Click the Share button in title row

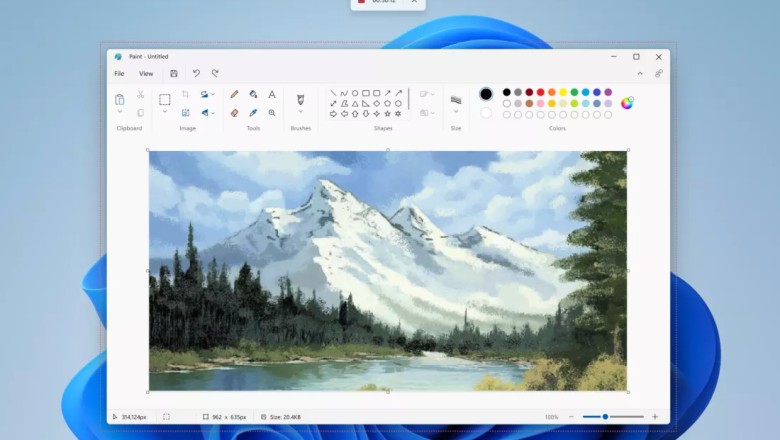[x=659, y=74]
